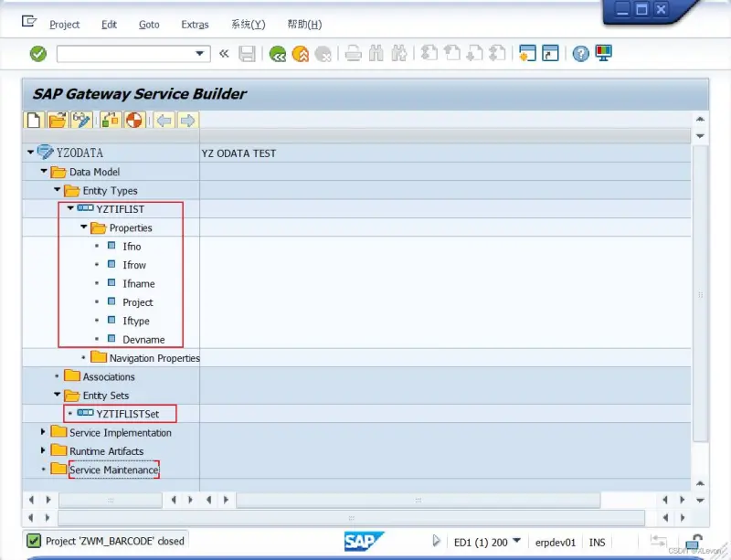Expand the Runtime Artifacts folder
The height and width of the screenshot is (560, 731).
[43, 450]
